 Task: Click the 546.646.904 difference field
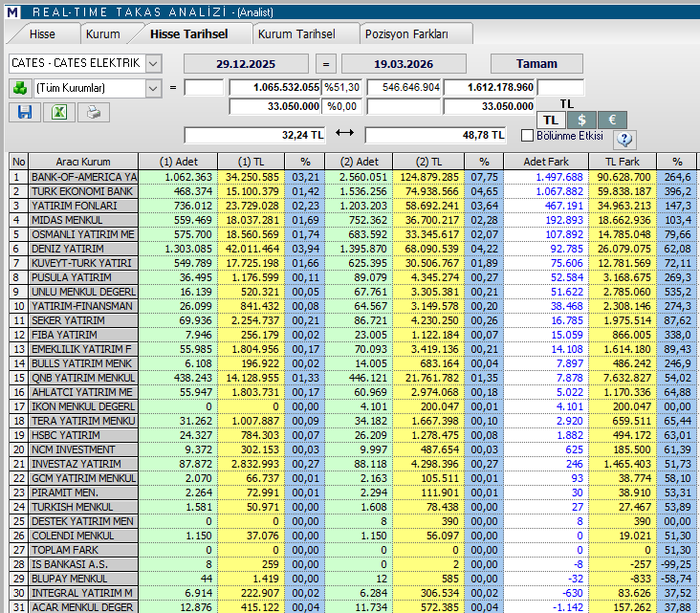pyautogui.click(x=404, y=87)
